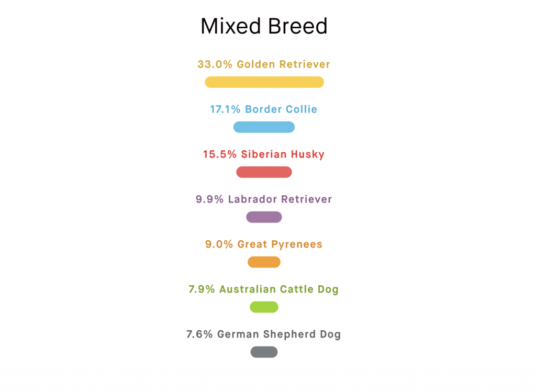The image size is (536, 392).
Task: Click the 7.6% percentage value
Action: [199, 334]
